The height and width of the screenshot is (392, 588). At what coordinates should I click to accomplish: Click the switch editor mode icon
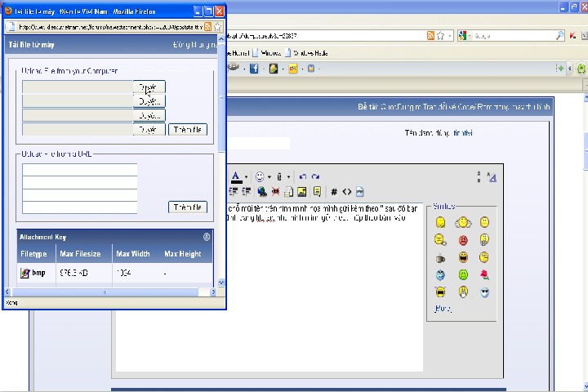(x=492, y=176)
